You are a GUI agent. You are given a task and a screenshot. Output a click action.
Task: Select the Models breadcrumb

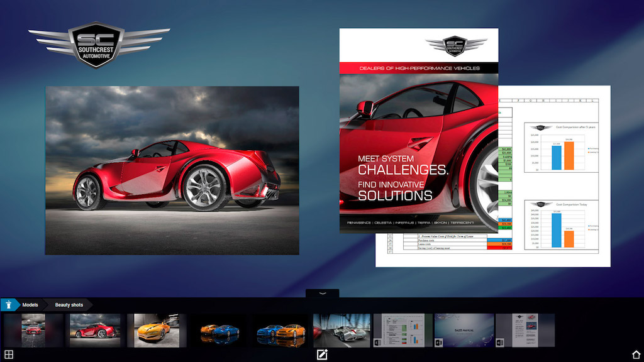(30, 305)
